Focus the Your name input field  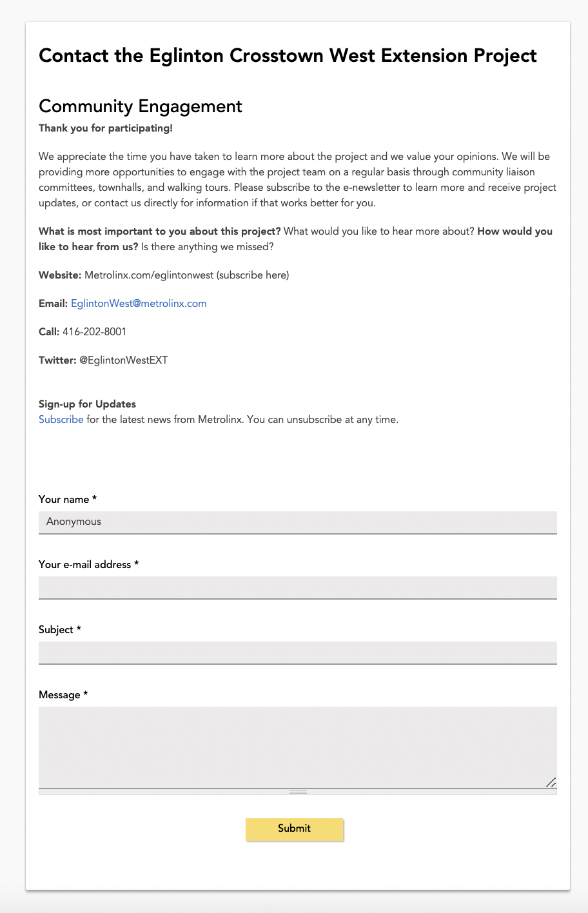(x=297, y=522)
